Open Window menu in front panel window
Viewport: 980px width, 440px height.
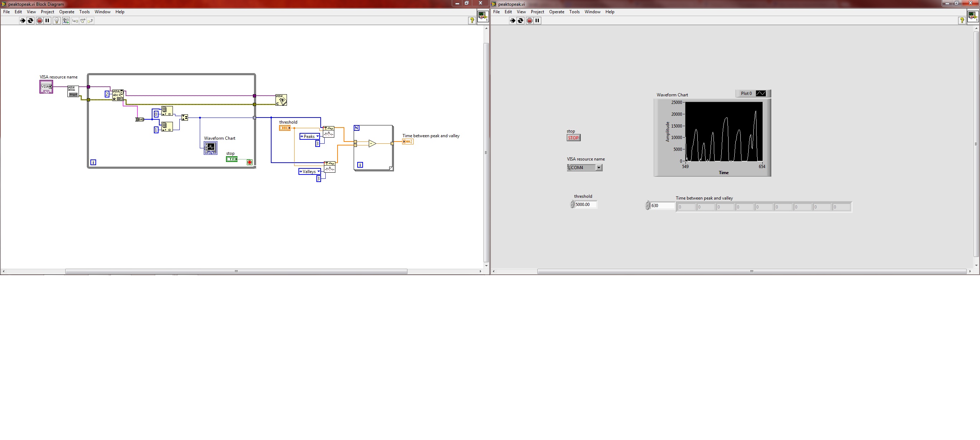[x=592, y=12]
